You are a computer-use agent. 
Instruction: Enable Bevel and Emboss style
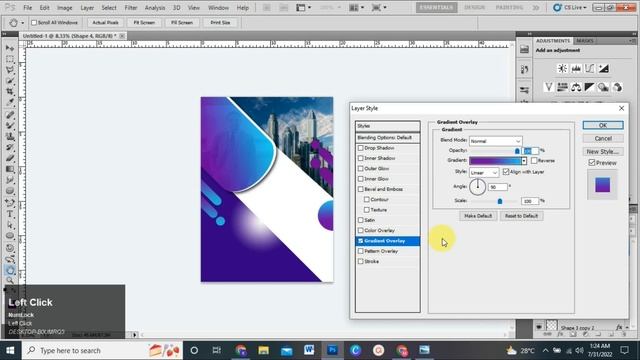pos(360,189)
